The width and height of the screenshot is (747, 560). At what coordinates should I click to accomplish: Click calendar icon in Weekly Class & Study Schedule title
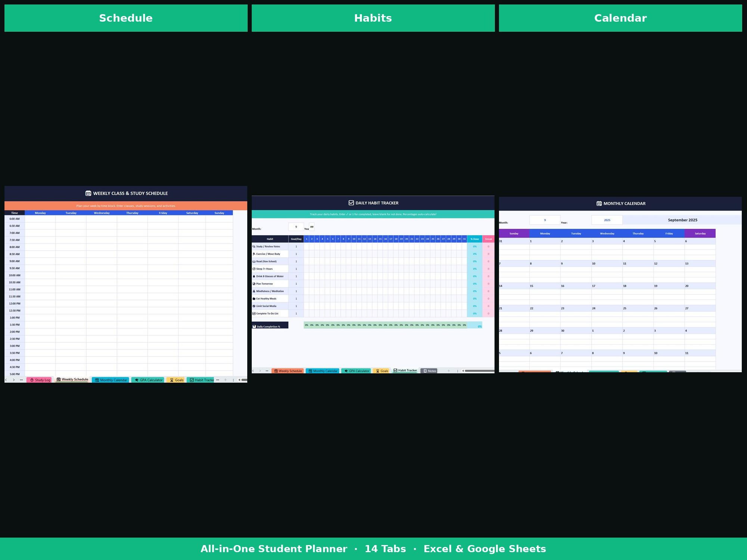click(88, 193)
